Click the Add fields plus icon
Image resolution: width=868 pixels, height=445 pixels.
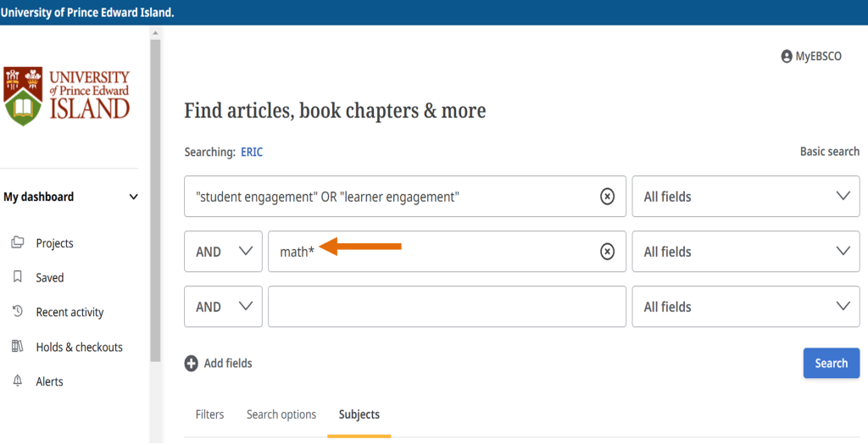coord(192,364)
